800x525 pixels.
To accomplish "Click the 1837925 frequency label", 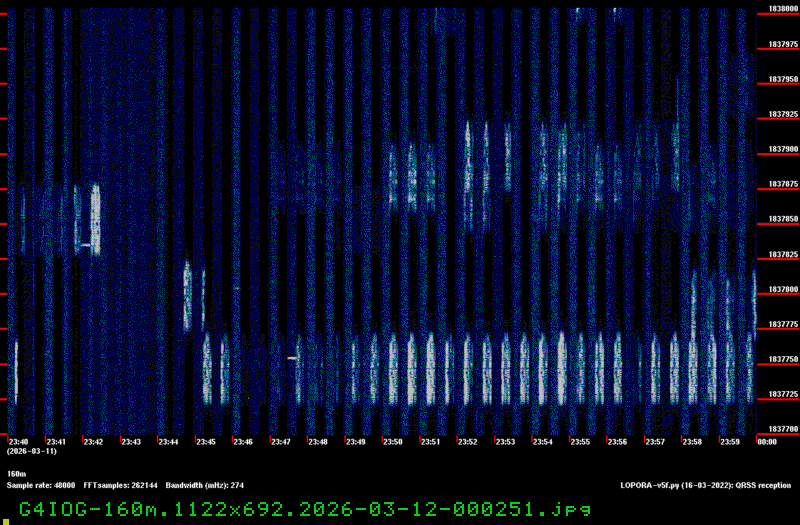I will (783, 114).
